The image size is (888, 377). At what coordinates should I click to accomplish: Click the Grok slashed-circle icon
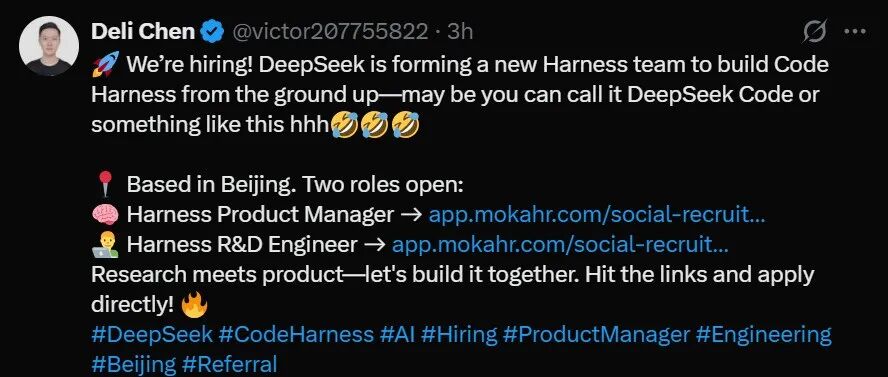(x=815, y=31)
